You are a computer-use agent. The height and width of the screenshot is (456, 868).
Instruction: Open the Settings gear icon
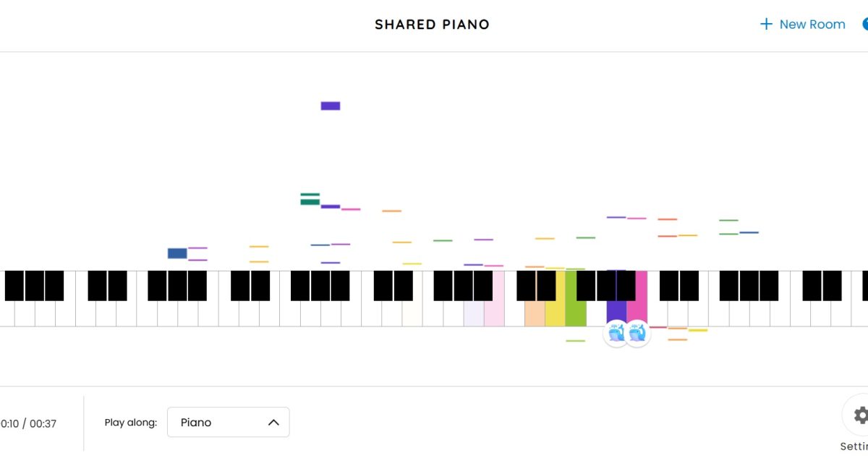(860, 415)
